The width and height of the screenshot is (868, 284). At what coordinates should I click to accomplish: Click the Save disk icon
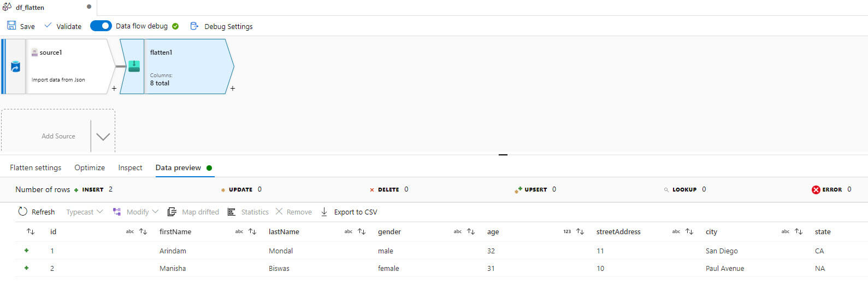click(x=11, y=26)
